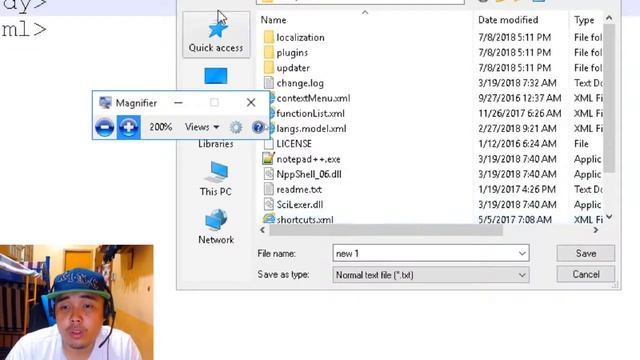Select Quick access in the sidebar
The width and height of the screenshot is (640, 360).
pyautogui.click(x=216, y=35)
